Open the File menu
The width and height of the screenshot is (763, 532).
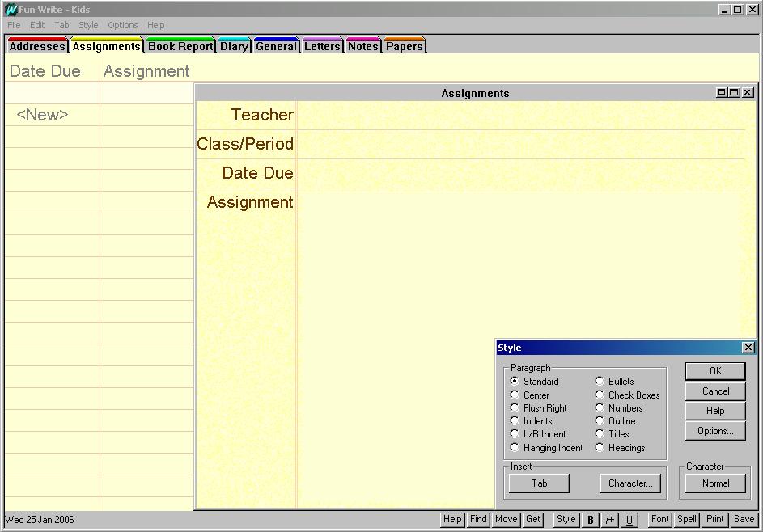tap(14, 25)
